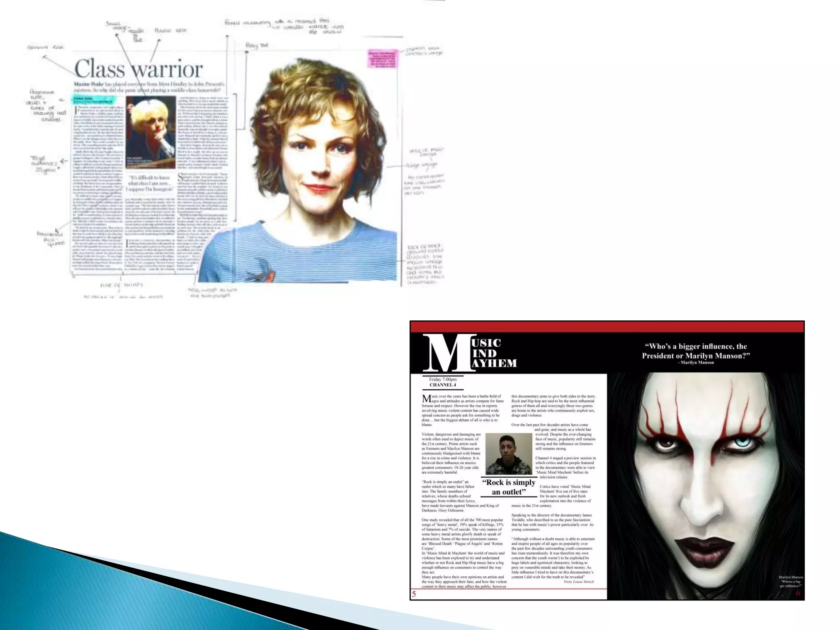The width and height of the screenshot is (840, 630).
Task: Click the 'Class warrior' headline
Action: (139, 68)
